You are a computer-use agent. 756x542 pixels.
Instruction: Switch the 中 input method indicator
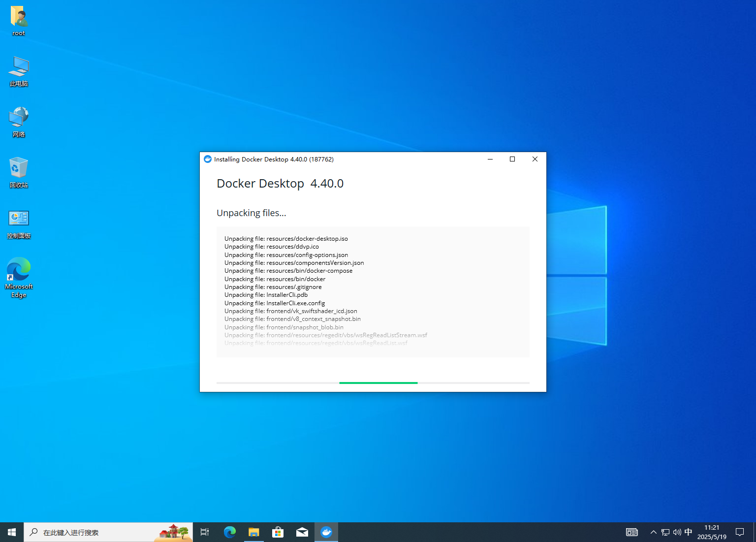(x=688, y=532)
